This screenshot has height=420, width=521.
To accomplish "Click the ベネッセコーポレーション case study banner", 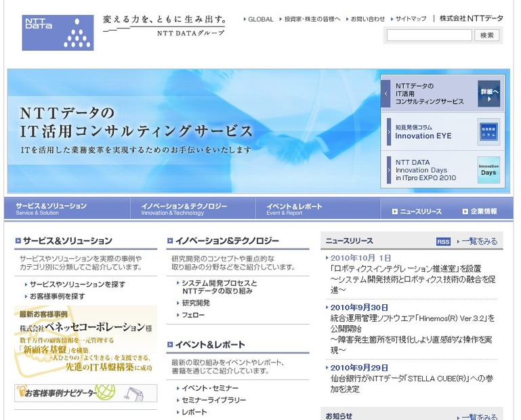I will (x=86, y=341).
